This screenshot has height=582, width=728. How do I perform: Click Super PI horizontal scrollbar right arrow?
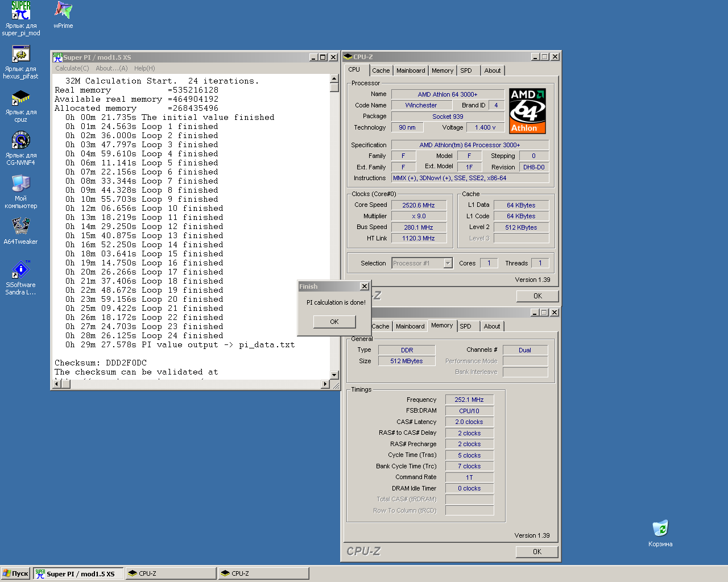click(x=325, y=384)
